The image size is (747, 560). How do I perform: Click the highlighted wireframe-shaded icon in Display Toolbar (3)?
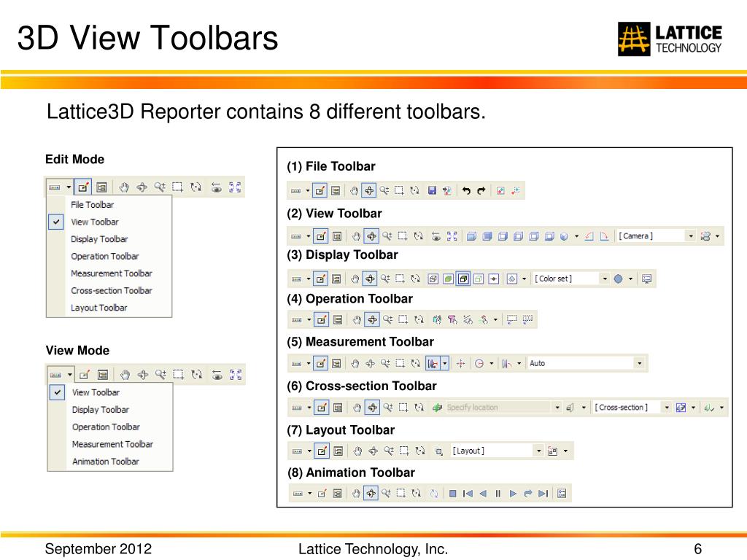tap(463, 279)
